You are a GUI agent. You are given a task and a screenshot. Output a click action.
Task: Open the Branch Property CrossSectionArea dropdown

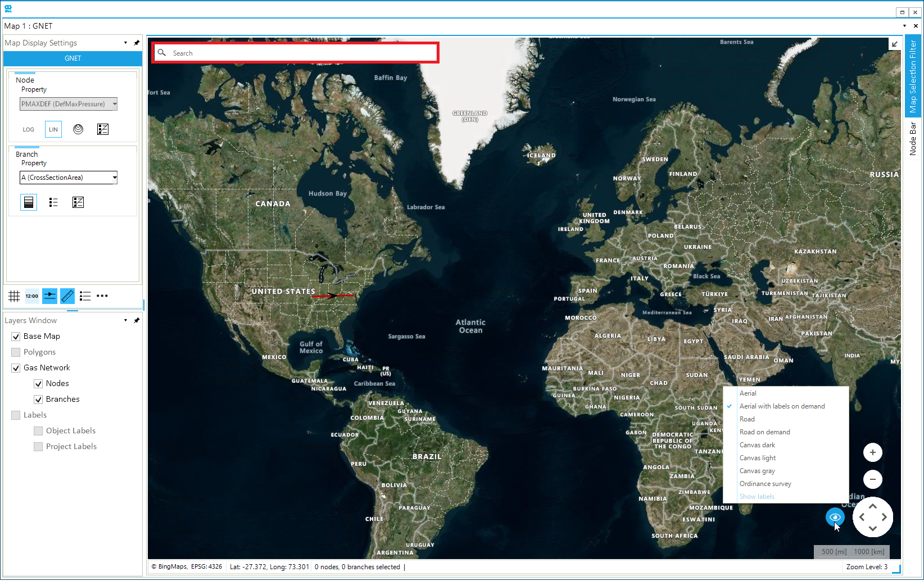click(x=114, y=178)
